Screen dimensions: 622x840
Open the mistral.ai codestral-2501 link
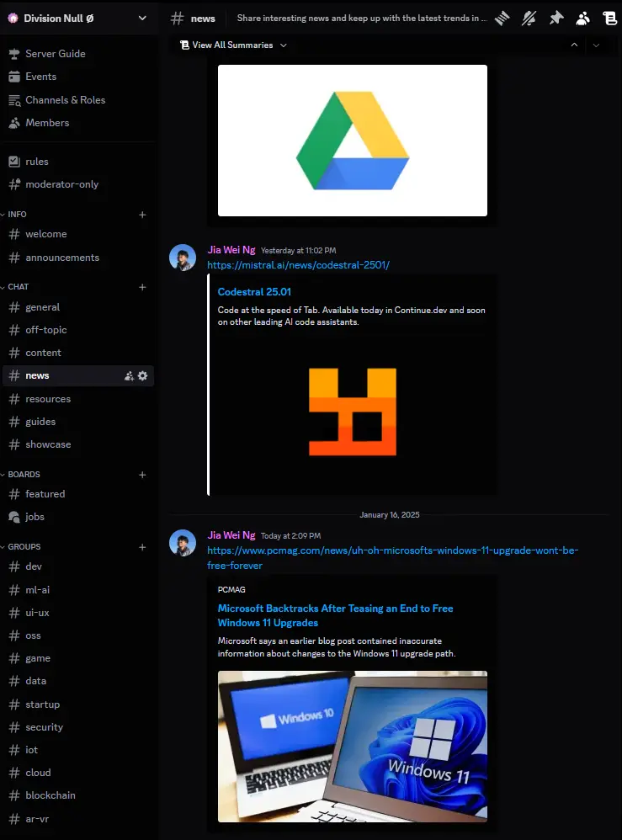tap(299, 265)
